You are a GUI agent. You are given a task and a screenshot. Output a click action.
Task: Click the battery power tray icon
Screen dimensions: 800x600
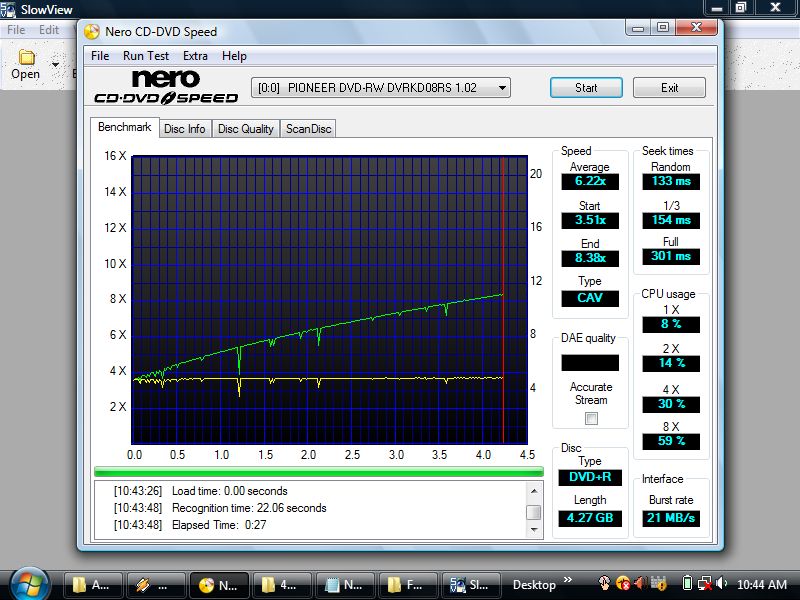687,583
